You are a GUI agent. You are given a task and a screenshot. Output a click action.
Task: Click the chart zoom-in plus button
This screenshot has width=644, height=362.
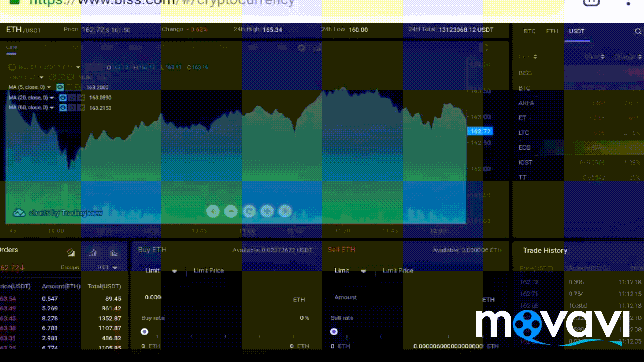pos(267,211)
